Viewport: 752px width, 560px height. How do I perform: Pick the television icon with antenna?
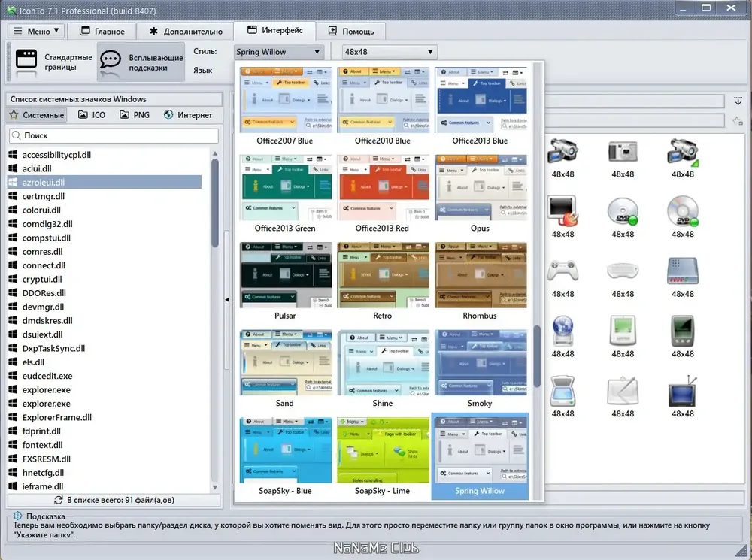click(x=683, y=391)
